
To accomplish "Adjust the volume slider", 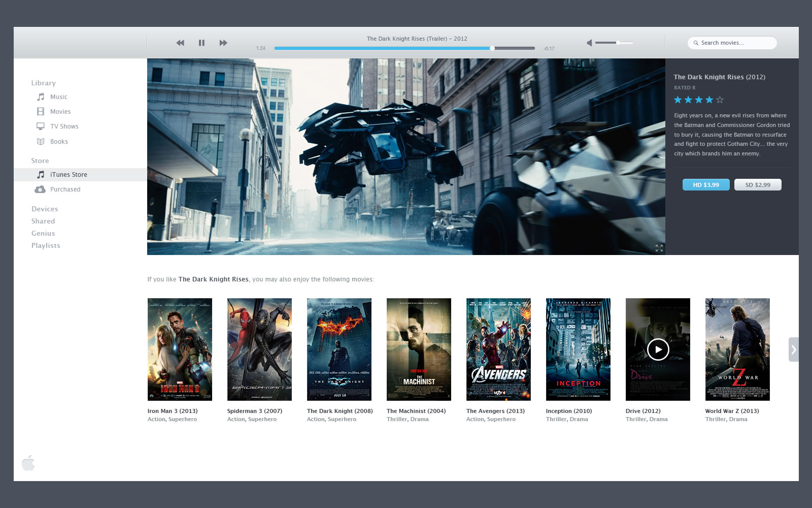I will click(x=614, y=43).
